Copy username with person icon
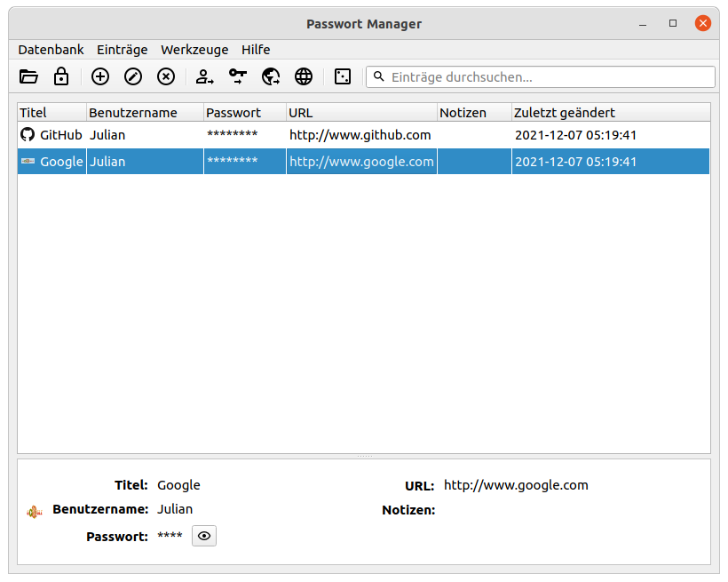Viewport: 728px width, 582px height. [x=204, y=76]
